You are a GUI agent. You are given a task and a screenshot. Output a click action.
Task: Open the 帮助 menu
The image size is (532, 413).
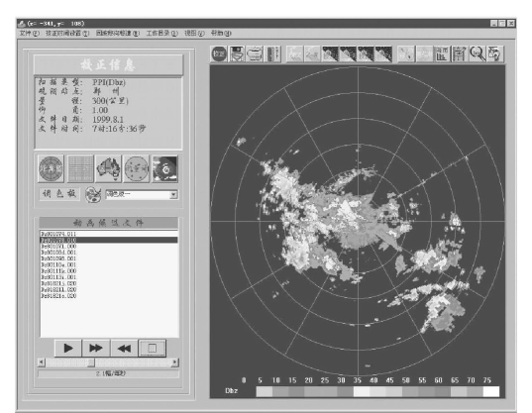click(x=221, y=34)
